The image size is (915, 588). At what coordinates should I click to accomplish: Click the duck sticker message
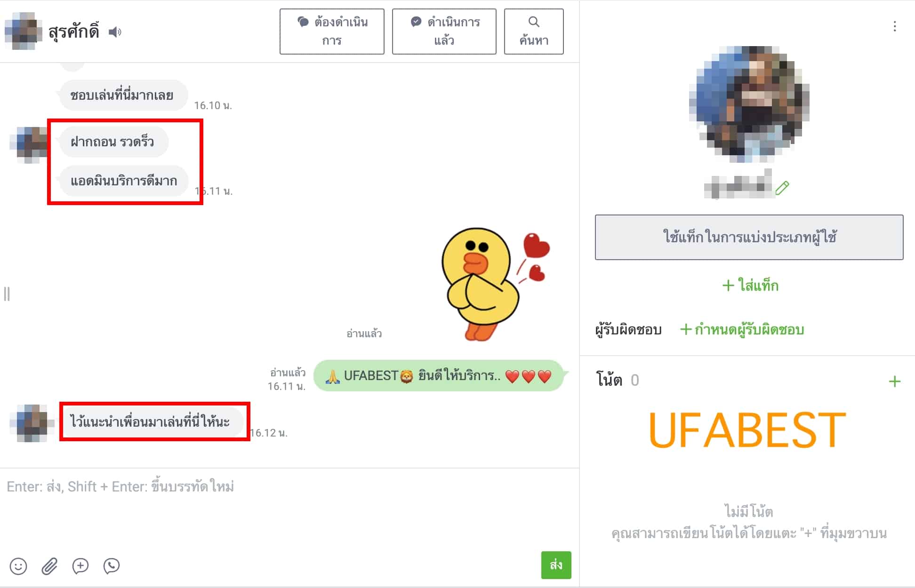pyautogui.click(x=495, y=285)
